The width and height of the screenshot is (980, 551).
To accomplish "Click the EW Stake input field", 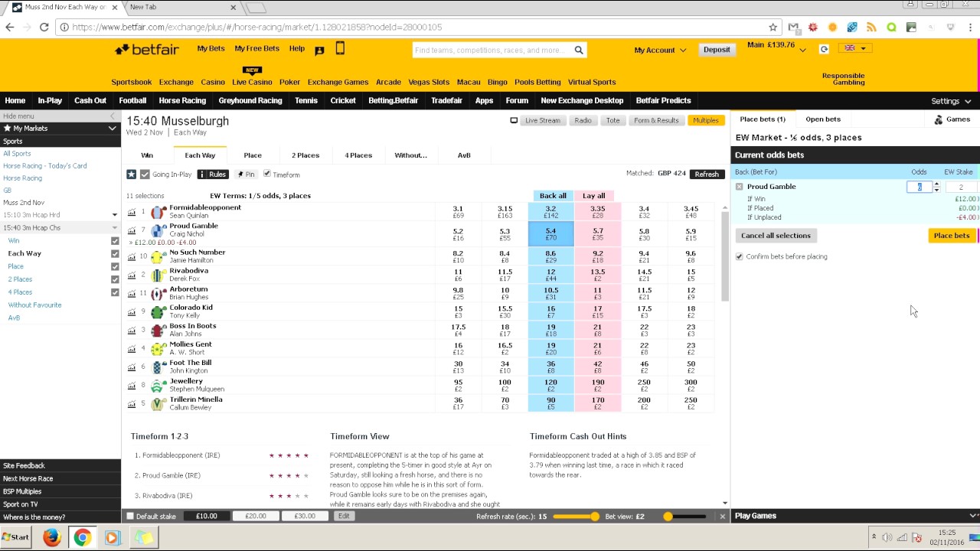I will [x=961, y=187].
